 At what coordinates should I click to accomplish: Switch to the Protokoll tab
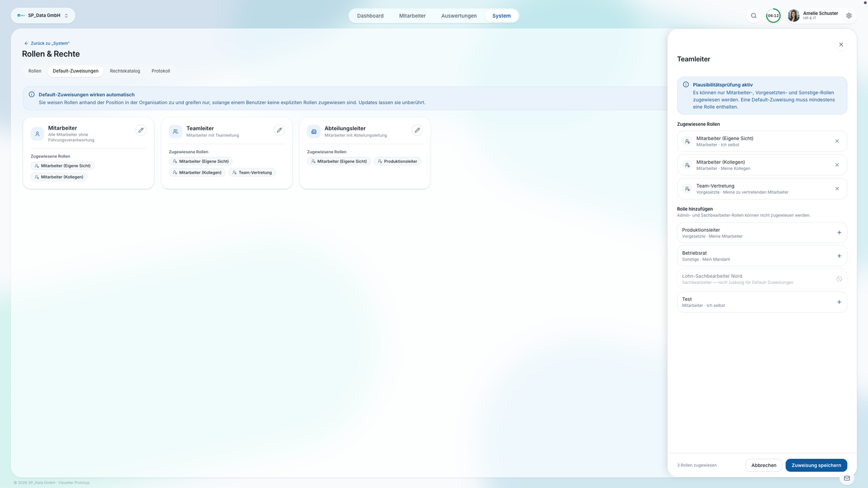161,71
